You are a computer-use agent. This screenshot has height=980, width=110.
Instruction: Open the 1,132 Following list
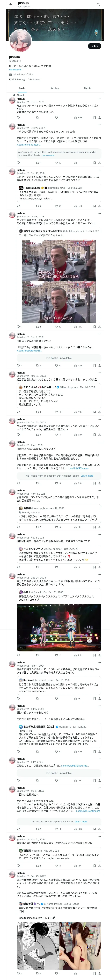(x=17, y=80)
